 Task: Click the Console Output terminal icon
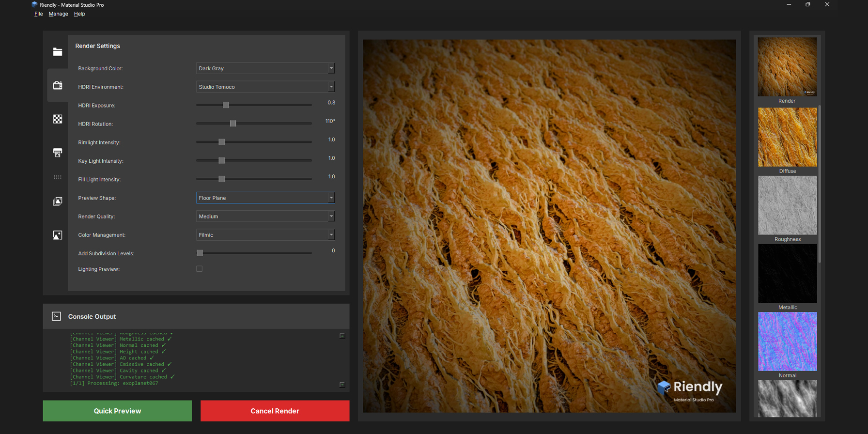tap(56, 316)
